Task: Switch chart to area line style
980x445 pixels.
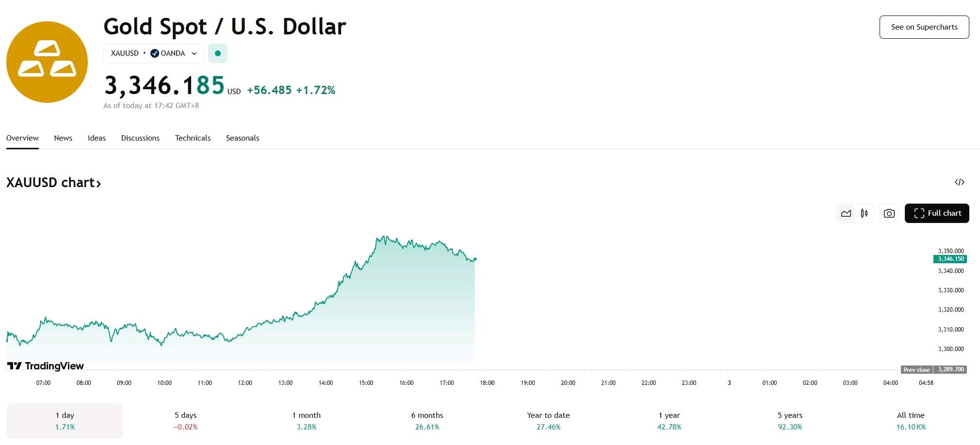Action: pos(846,213)
